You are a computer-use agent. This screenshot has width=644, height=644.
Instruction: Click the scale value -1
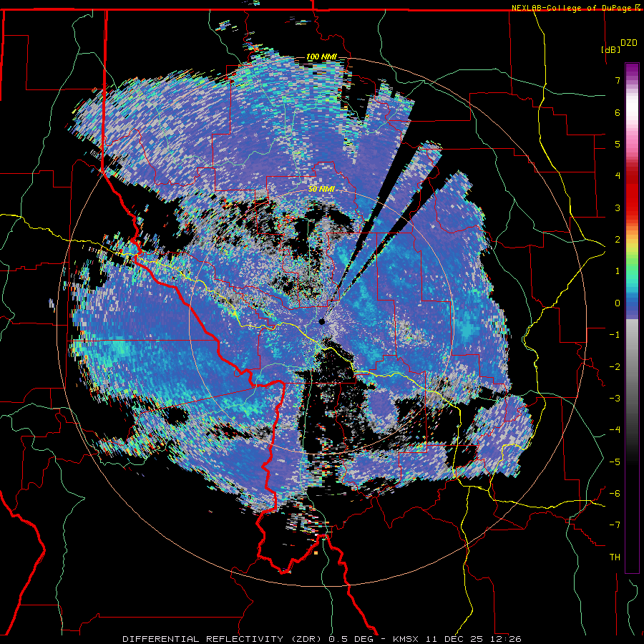click(615, 335)
